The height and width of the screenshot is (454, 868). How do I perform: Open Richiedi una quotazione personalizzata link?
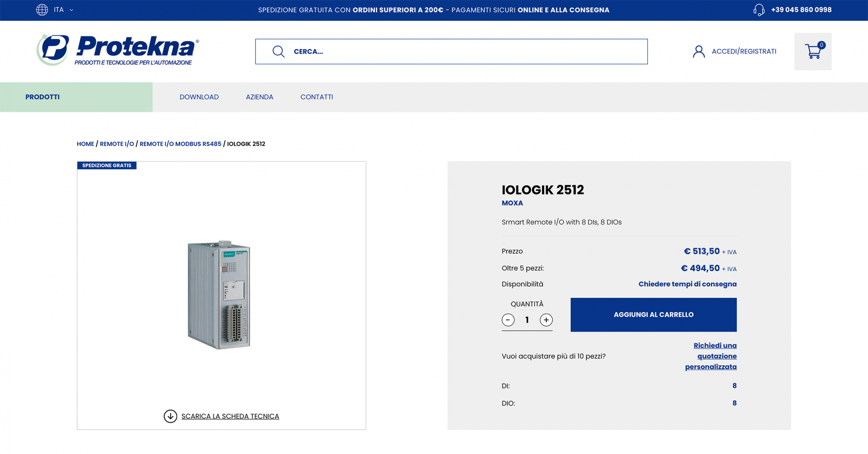pos(711,356)
